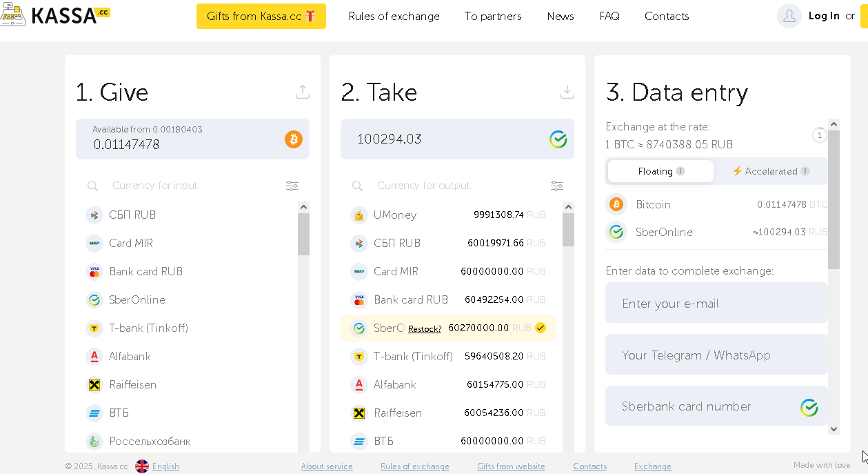Open filter settings for input currencies
Image resolution: width=868 pixels, height=474 pixels.
click(292, 186)
